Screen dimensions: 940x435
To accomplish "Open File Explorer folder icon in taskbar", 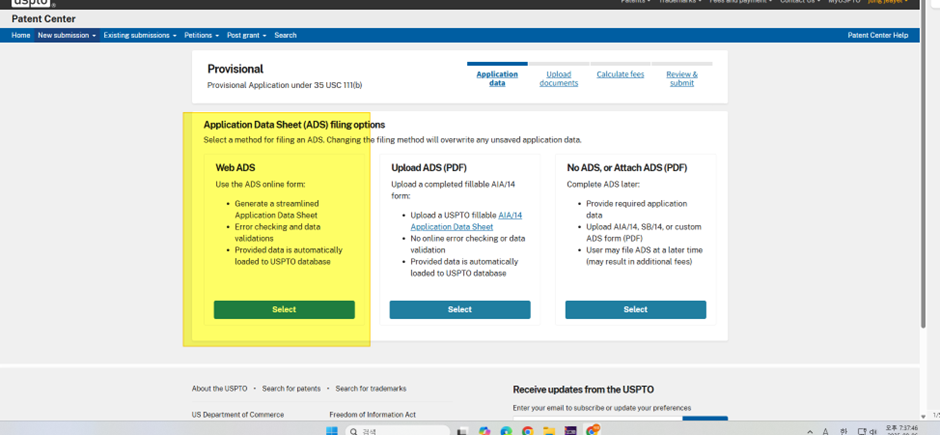I will click(549, 430).
